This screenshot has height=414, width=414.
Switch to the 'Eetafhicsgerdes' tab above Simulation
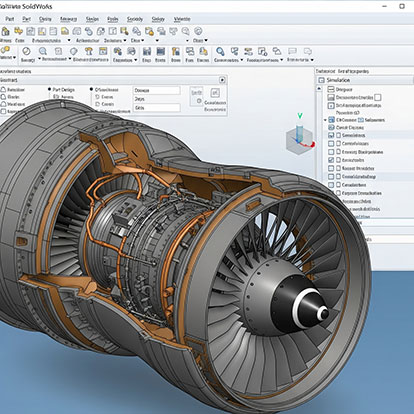[353, 71]
